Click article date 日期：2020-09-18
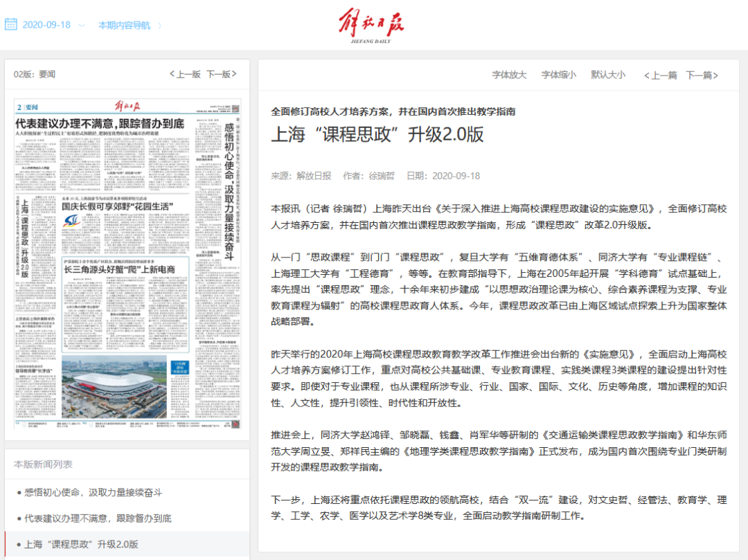Viewport: 748px width, 560px height. tap(443, 176)
